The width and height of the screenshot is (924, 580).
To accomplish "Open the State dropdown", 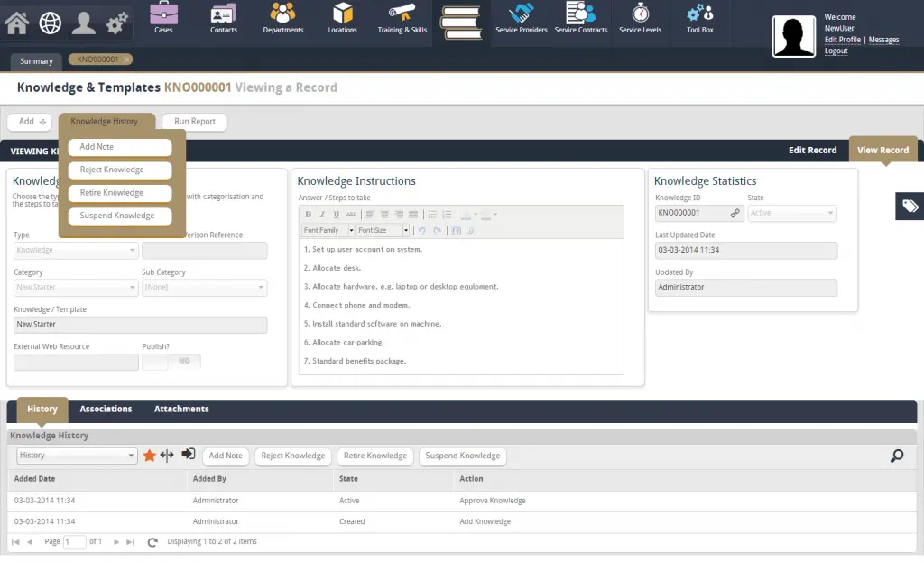I will (792, 213).
